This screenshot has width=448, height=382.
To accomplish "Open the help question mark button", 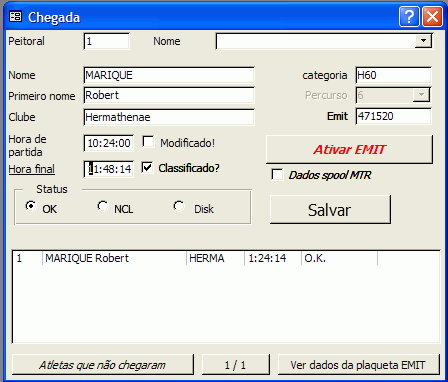I will pyautogui.click(x=409, y=17).
